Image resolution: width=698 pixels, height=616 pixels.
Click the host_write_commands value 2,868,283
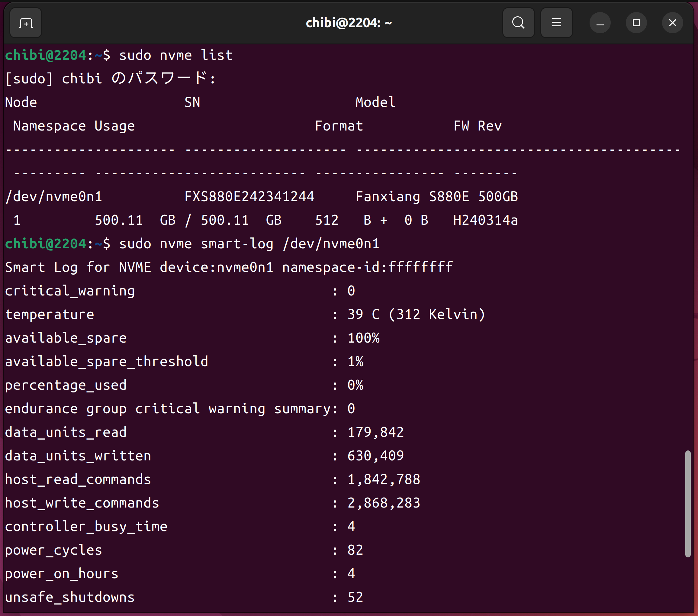[384, 503]
